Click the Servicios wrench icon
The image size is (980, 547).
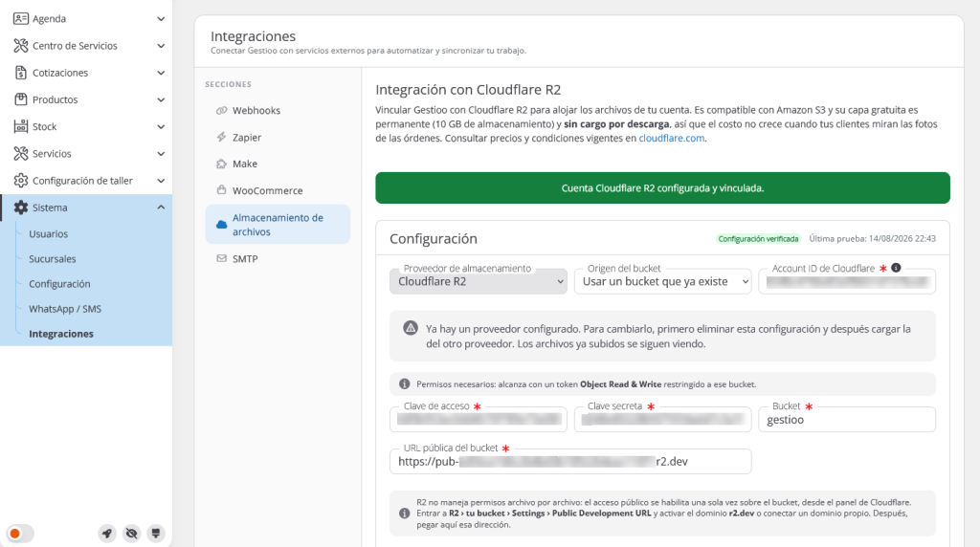click(21, 153)
